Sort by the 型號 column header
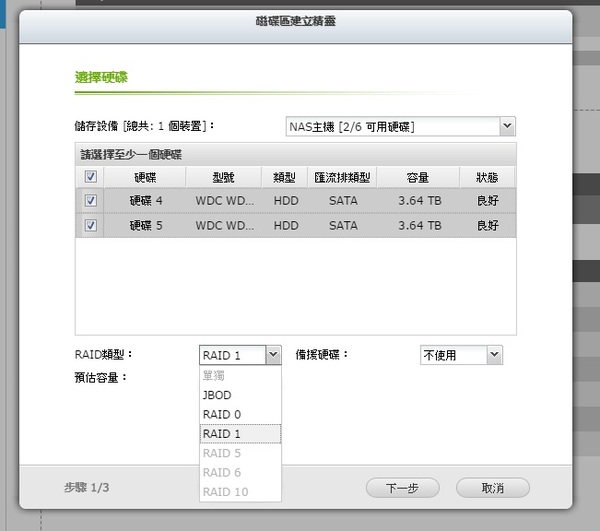 point(224,177)
